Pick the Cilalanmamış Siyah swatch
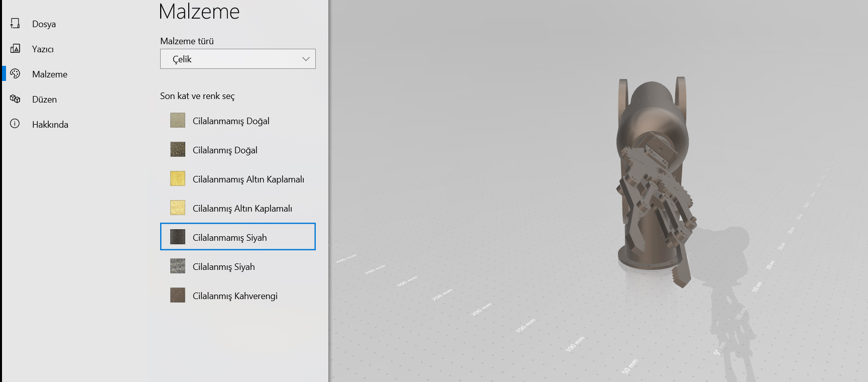The width and height of the screenshot is (868, 382). [178, 237]
